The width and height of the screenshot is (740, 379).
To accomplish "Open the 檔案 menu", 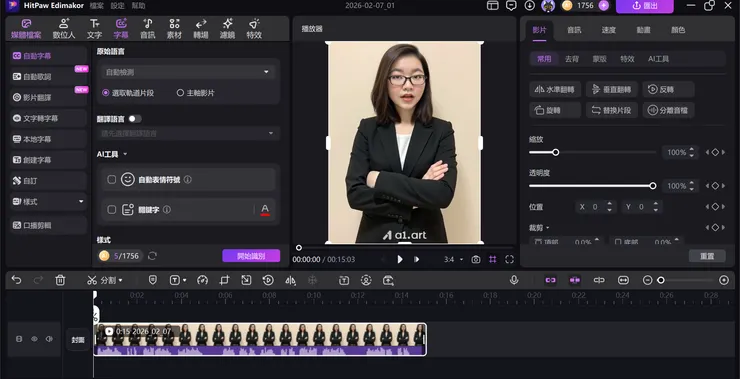I will coord(97,6).
